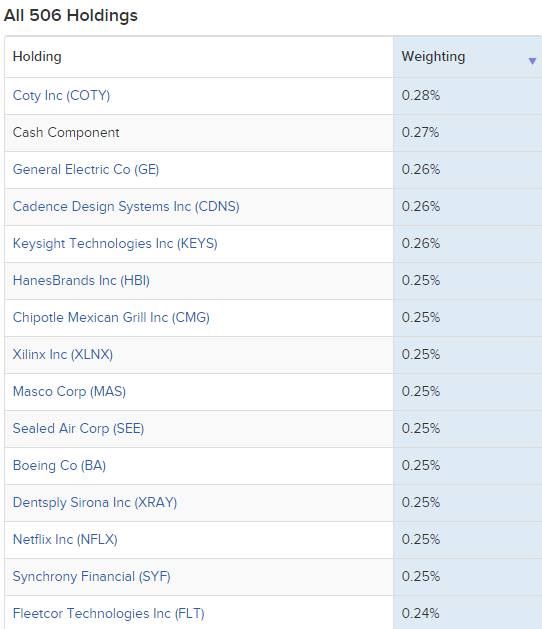Open Keysight Technologies Inc (KEYS) link
The height and width of the screenshot is (629, 542).
(115, 243)
